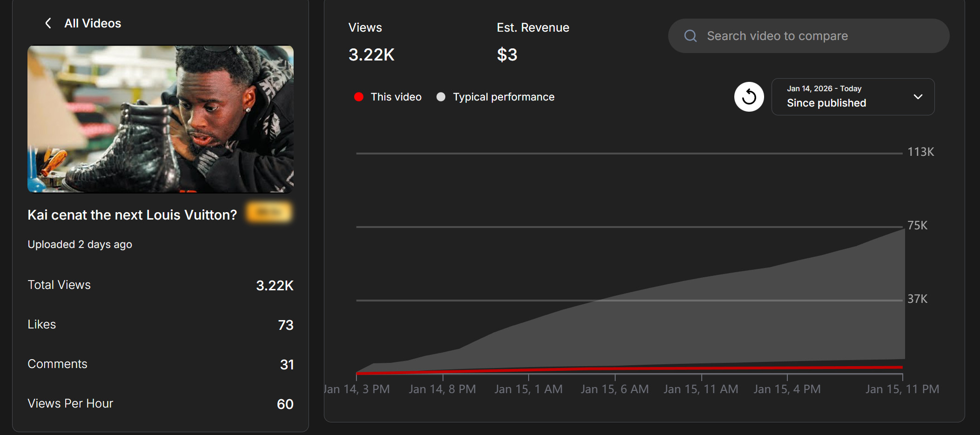Image resolution: width=980 pixels, height=435 pixels.
Task: Select the Est. Revenue metric header
Action: pos(533,27)
